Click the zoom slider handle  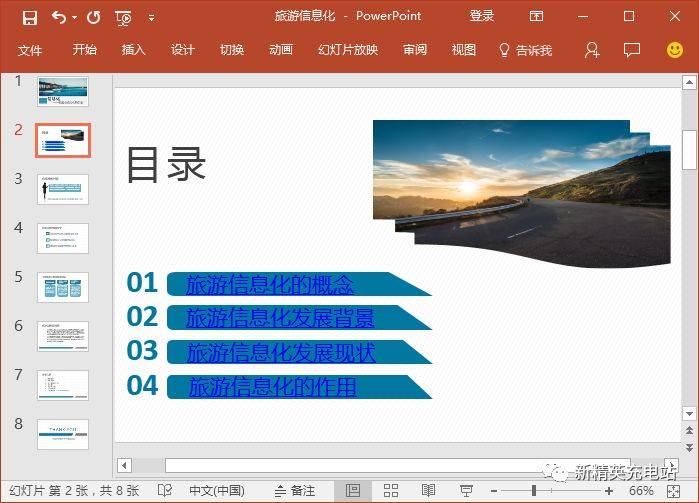click(x=534, y=491)
